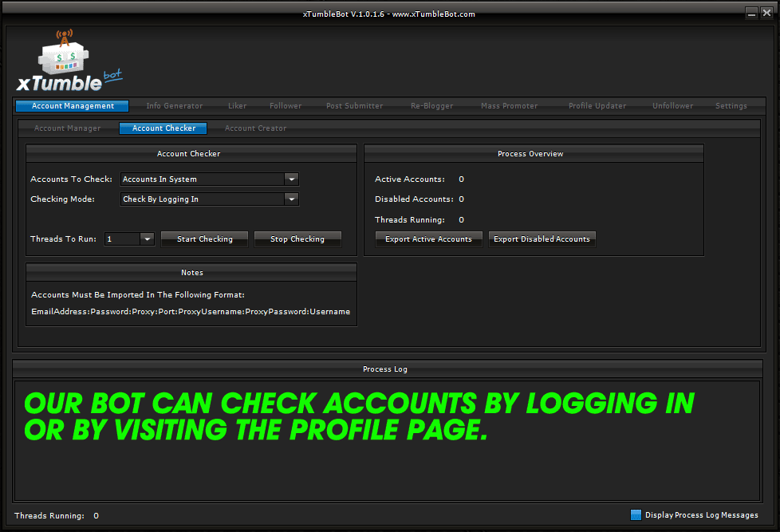Close the xTumbleBot window
Image resolution: width=780 pixels, height=532 pixels.
(766, 13)
